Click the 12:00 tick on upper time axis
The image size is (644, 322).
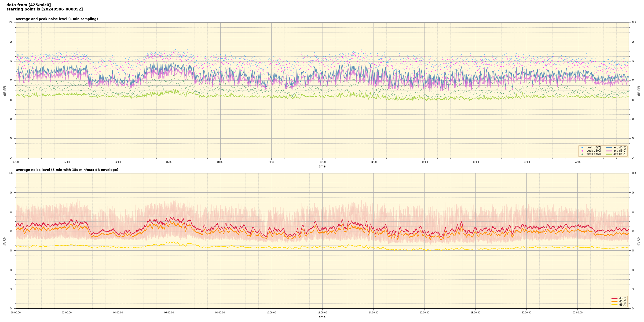coord(322,162)
